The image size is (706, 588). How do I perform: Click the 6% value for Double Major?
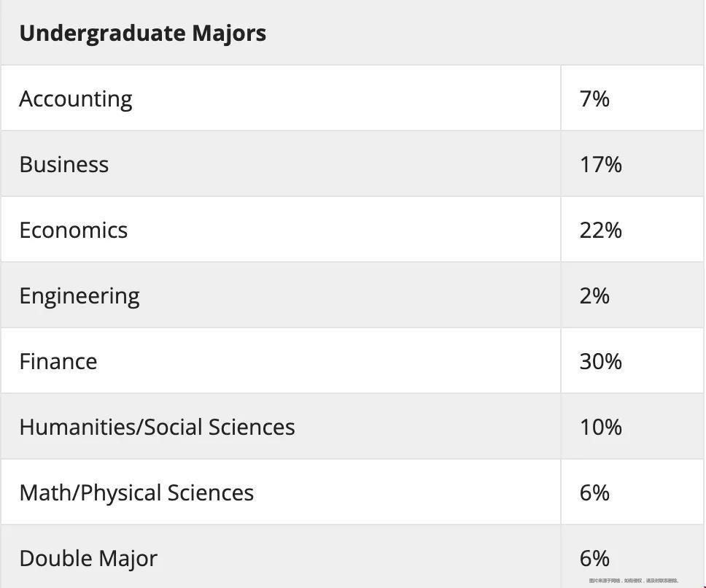pyautogui.click(x=594, y=558)
